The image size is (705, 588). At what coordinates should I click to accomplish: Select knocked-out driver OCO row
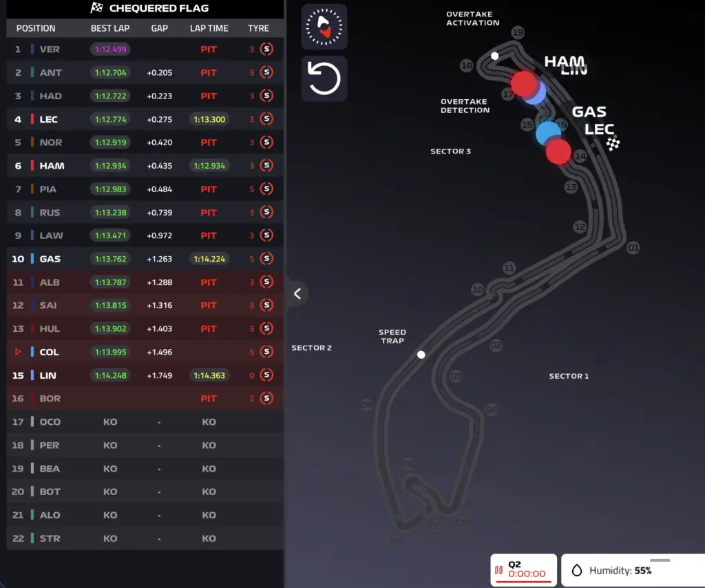pyautogui.click(x=145, y=421)
